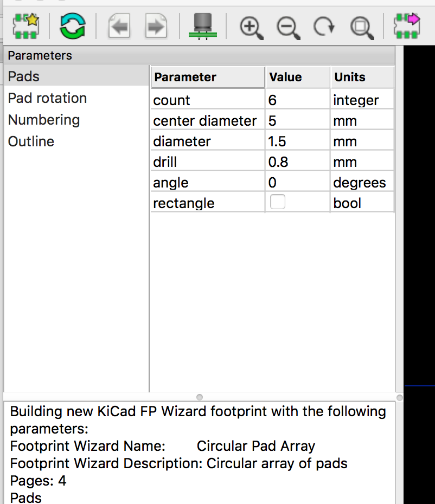Zoom out of the footprint view
Viewport: 435px width, 504px height.
coord(288,26)
